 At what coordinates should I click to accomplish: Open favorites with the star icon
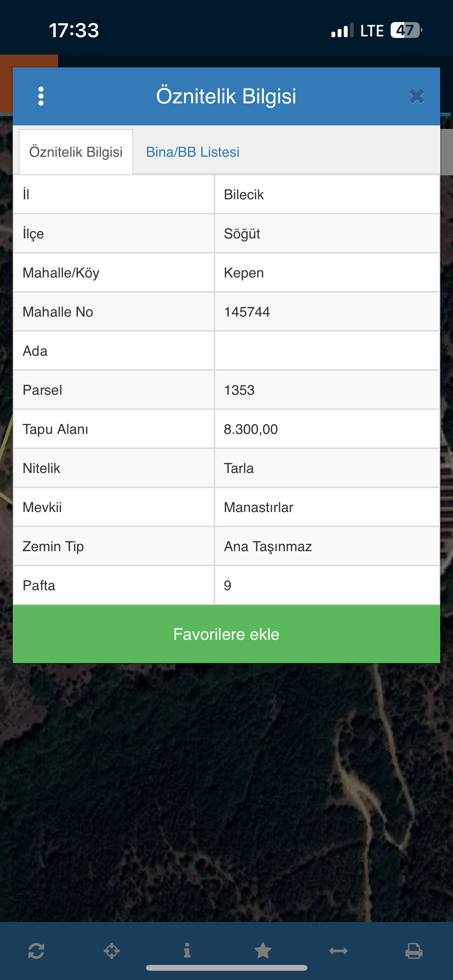click(x=263, y=951)
